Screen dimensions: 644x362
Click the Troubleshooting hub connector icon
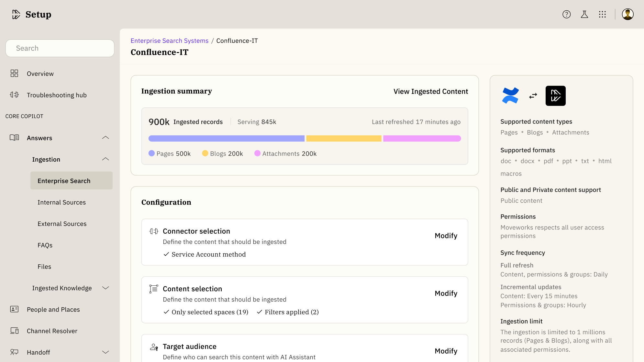14,95
